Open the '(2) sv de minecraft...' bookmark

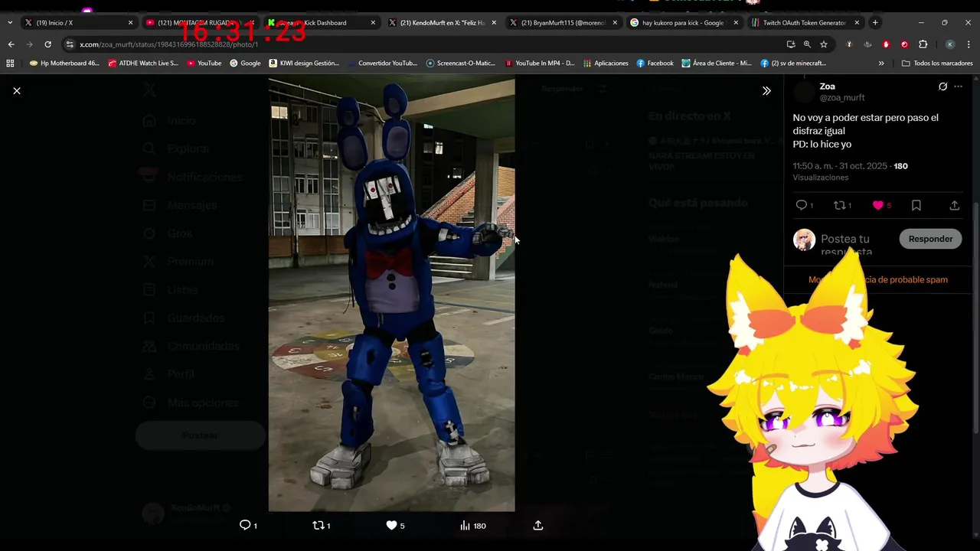(x=793, y=64)
